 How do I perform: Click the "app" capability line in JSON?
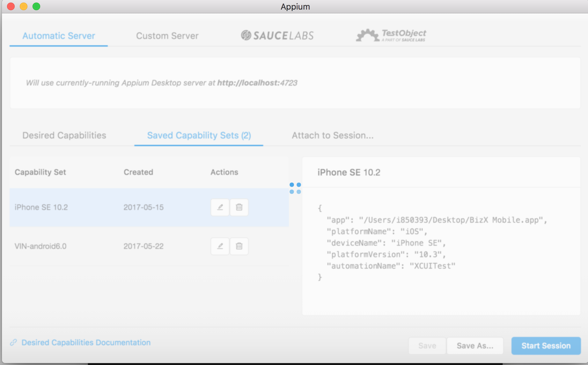pyautogui.click(x=437, y=220)
